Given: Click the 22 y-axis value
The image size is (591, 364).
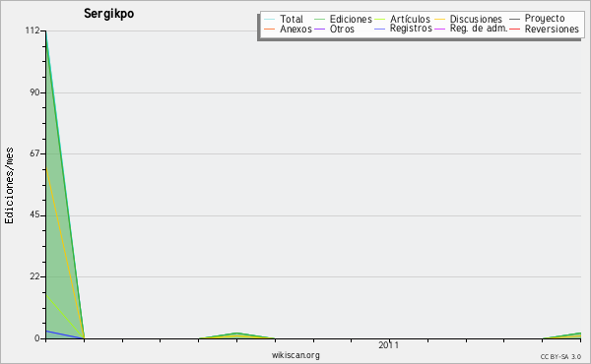Looking at the screenshot, I should point(35,276).
